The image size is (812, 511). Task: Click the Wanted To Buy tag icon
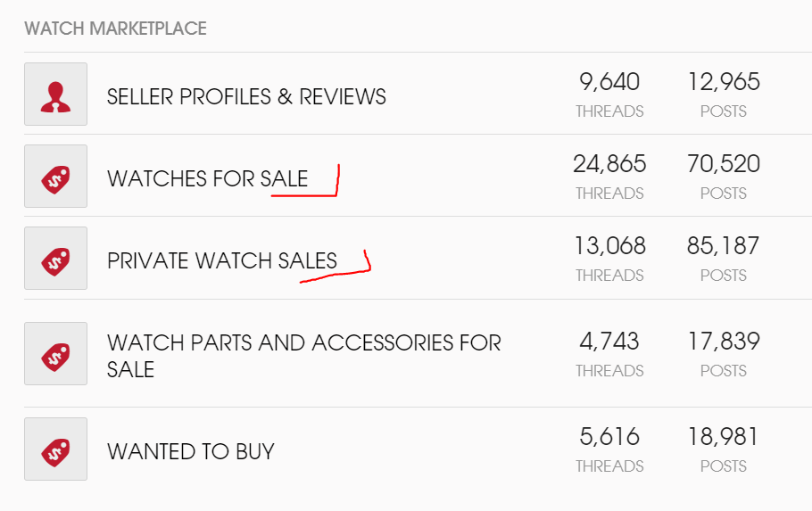(x=55, y=449)
